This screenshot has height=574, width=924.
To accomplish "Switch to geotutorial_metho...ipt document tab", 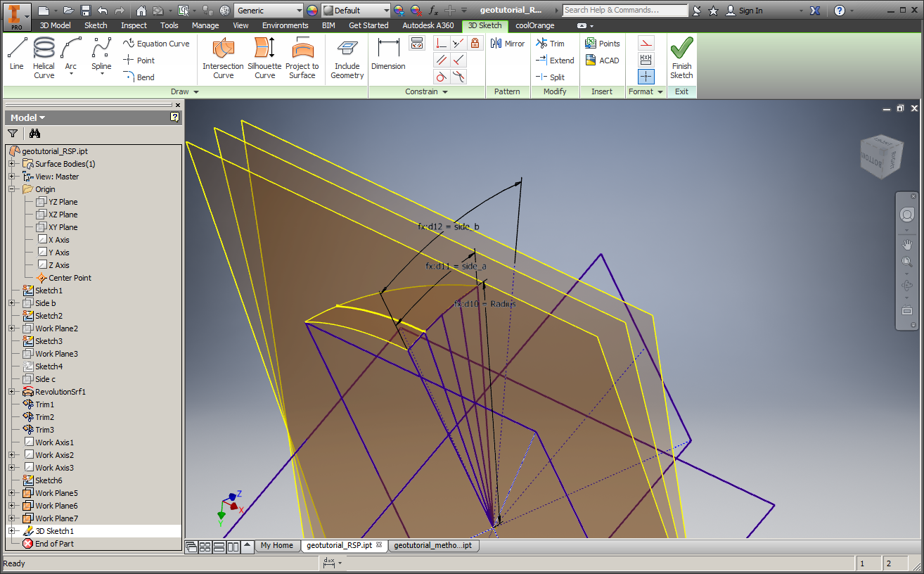I will [x=432, y=545].
